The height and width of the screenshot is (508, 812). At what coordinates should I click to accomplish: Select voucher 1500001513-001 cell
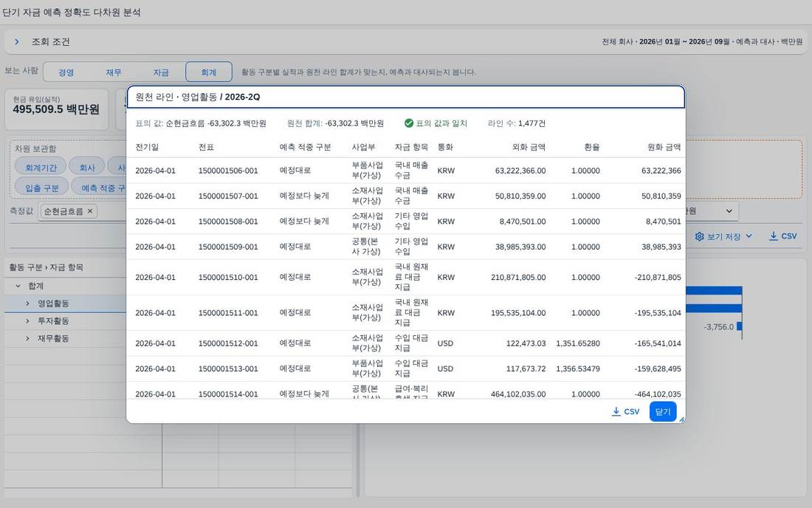(x=228, y=368)
